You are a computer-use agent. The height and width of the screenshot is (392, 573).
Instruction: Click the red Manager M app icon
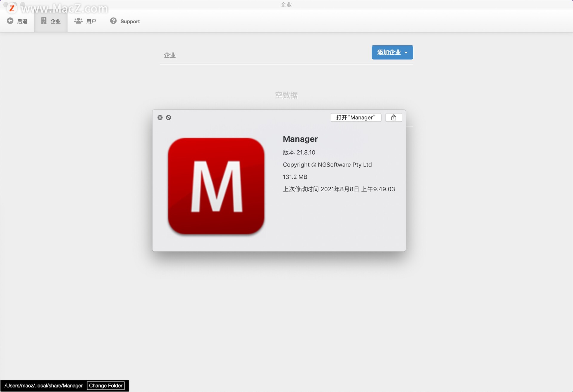216,186
